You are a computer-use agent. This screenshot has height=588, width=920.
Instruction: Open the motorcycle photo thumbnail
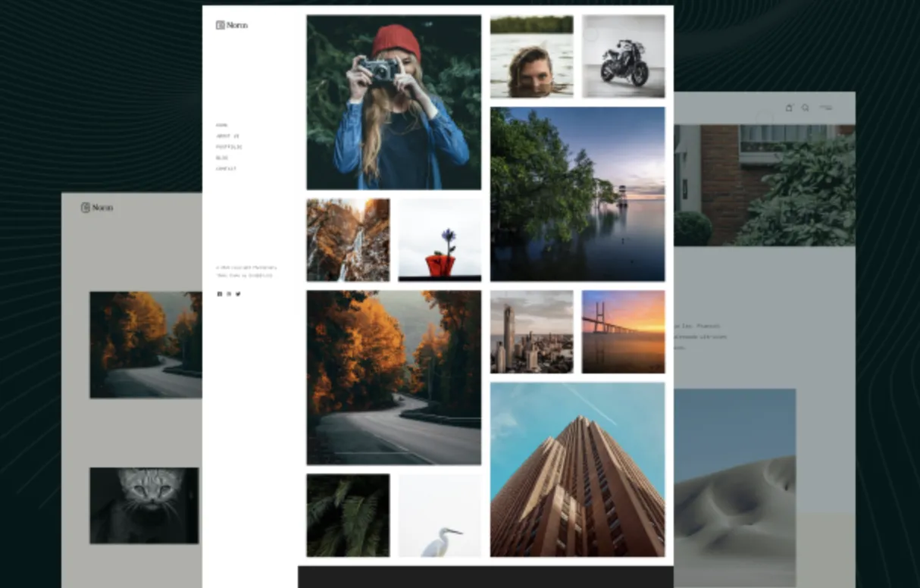click(x=624, y=56)
